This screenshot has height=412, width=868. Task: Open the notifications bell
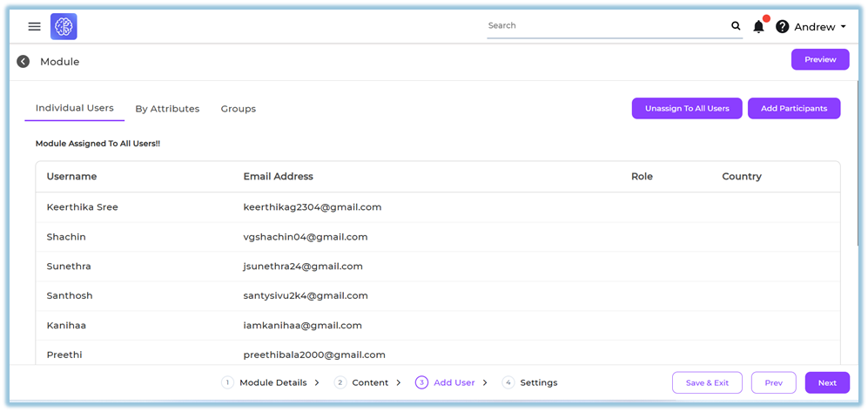[x=758, y=27]
